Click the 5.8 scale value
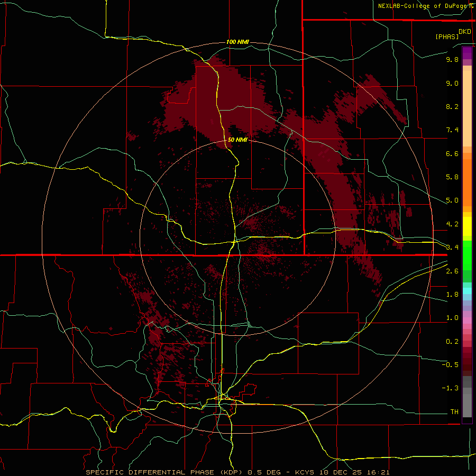476x476 pixels. [x=452, y=177]
